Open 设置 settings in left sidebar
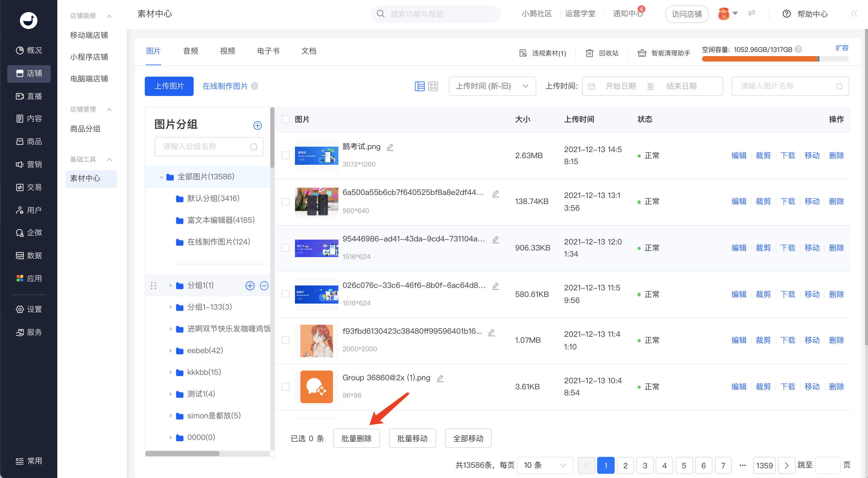The image size is (868, 478). [29, 309]
